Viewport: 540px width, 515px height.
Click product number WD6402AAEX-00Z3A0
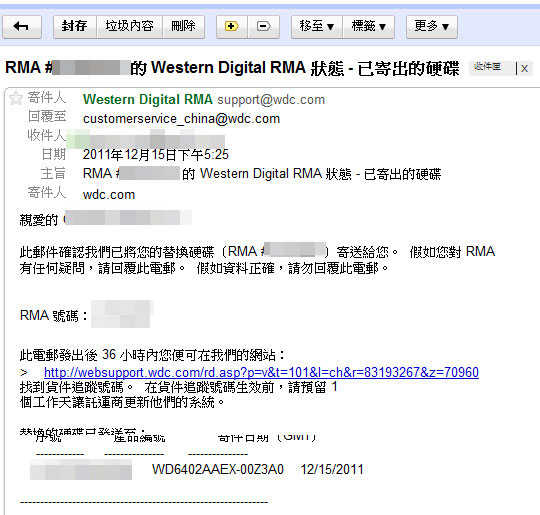click(x=218, y=470)
